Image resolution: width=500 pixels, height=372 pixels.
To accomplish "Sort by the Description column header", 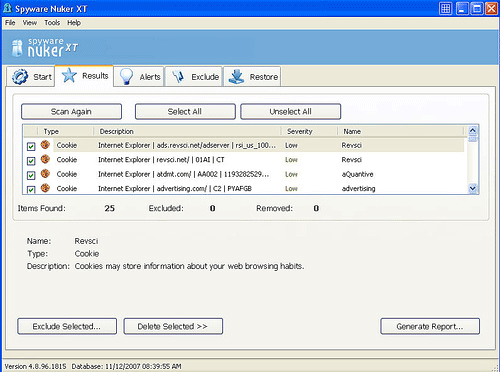I will (x=187, y=131).
